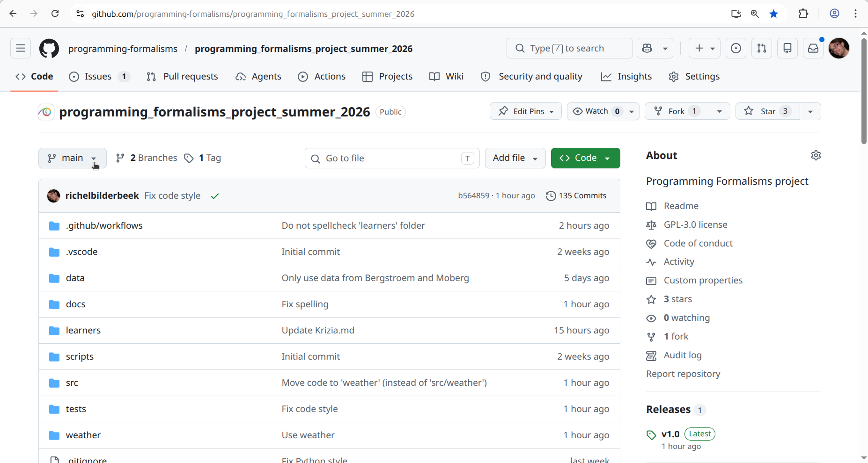Open the v1.0 release tag
This screenshot has height=463, width=868.
pyautogui.click(x=670, y=434)
